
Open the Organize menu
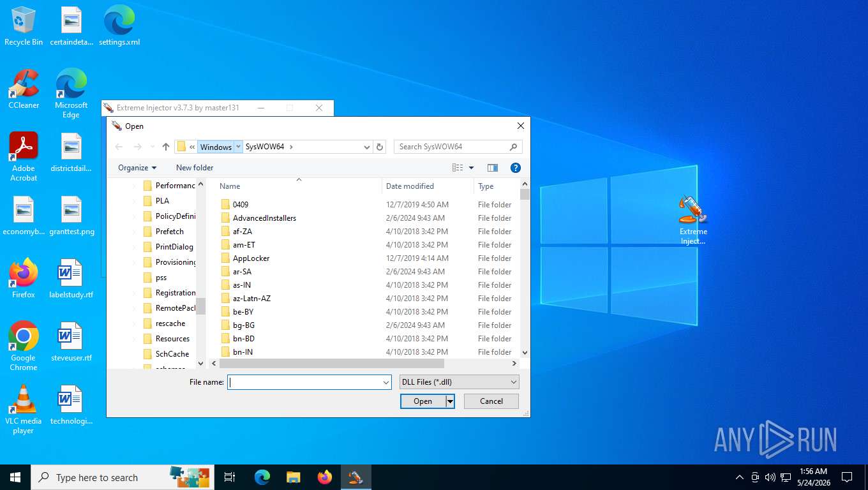137,168
